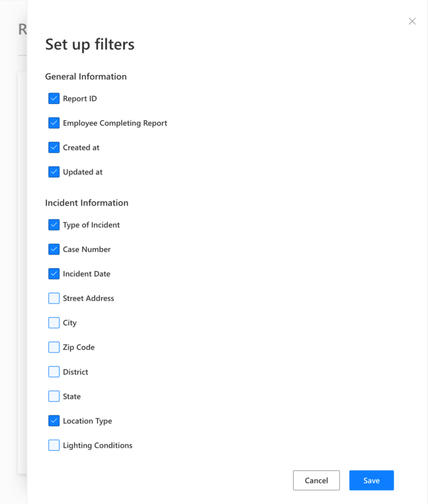Click the Set up filters title

90,45
